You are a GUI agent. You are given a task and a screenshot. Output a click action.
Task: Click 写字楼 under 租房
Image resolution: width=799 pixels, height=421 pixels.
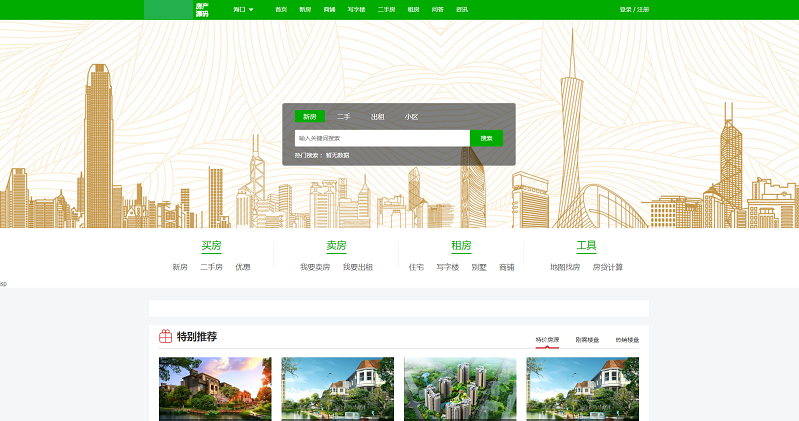coord(447,267)
